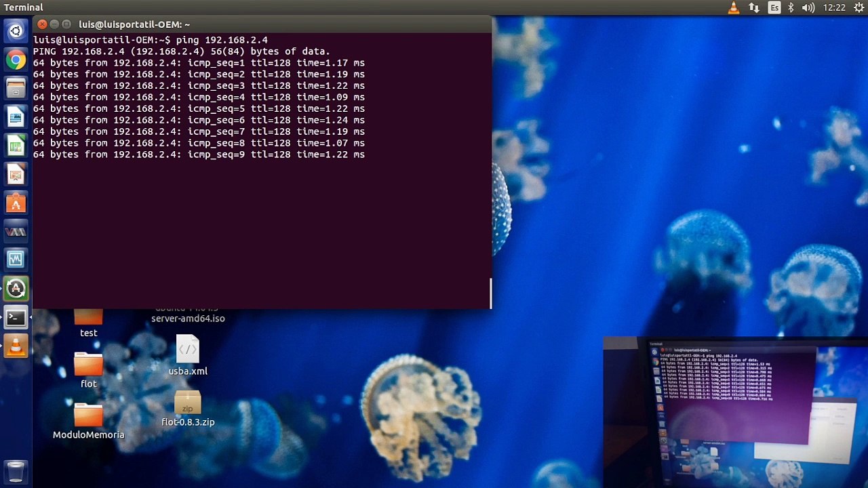Select the server-amd64.iso file label
Image resolution: width=868 pixels, height=488 pixels.
(188, 318)
